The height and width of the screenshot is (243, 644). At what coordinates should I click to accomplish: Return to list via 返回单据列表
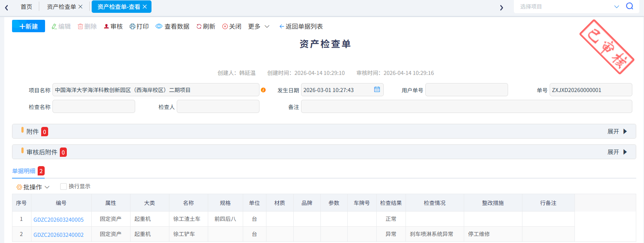301,26
